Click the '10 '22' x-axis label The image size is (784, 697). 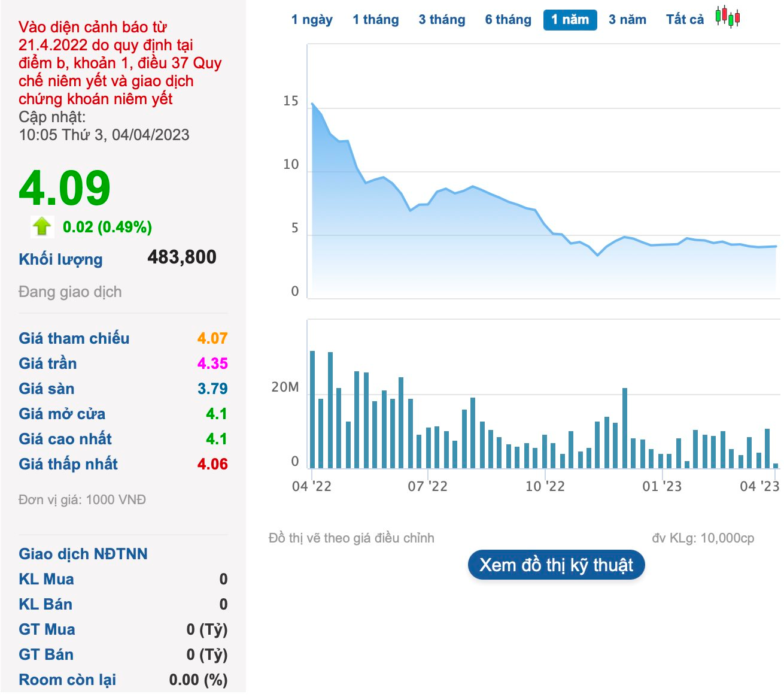(545, 486)
